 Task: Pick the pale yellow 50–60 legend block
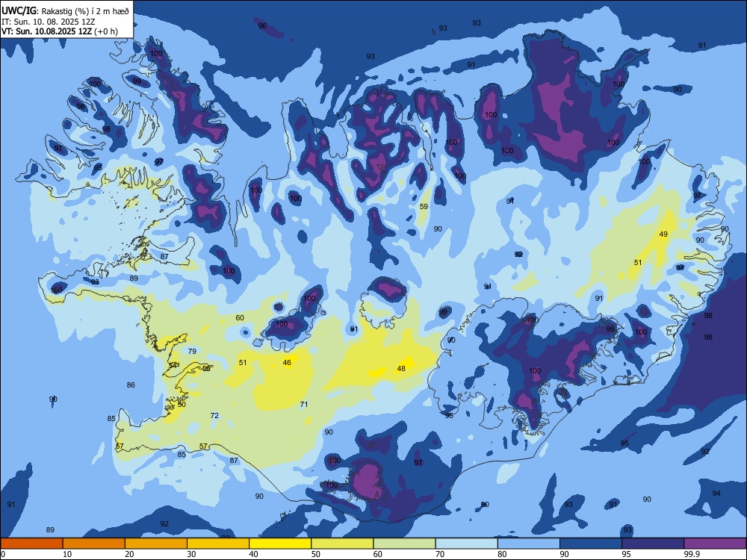tap(342, 544)
